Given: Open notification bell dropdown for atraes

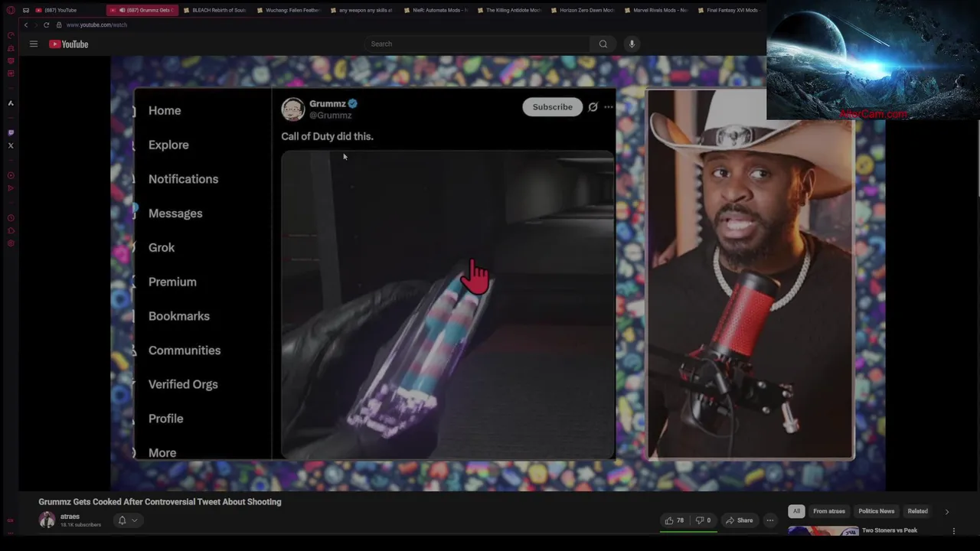Looking at the screenshot, I should (127, 520).
